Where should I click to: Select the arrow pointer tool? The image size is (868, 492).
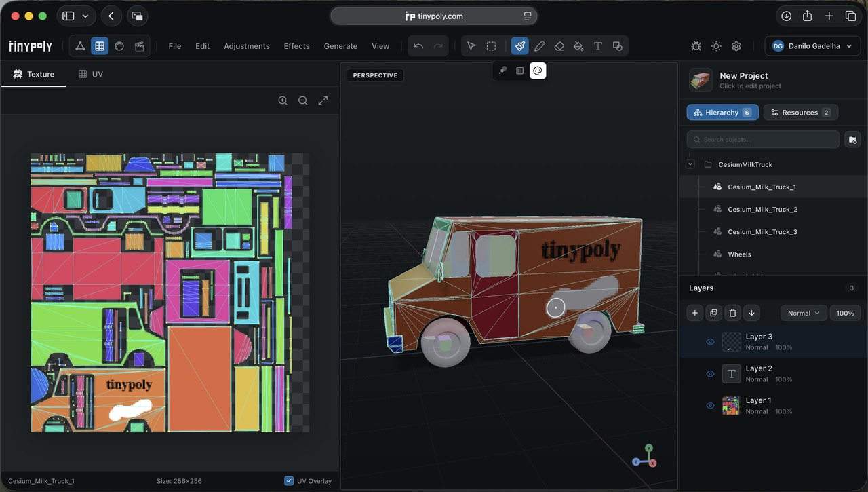click(x=471, y=46)
